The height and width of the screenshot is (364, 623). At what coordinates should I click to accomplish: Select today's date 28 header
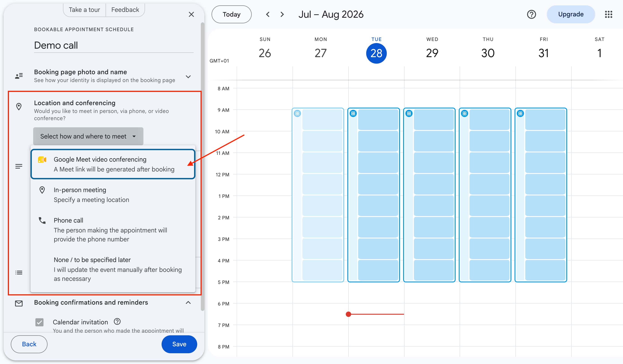tap(376, 53)
